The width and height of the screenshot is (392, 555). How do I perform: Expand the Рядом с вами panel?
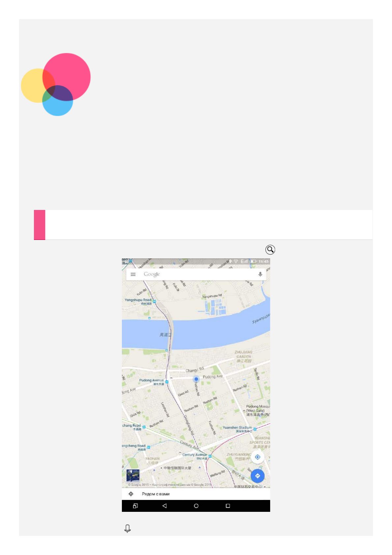tap(196, 494)
